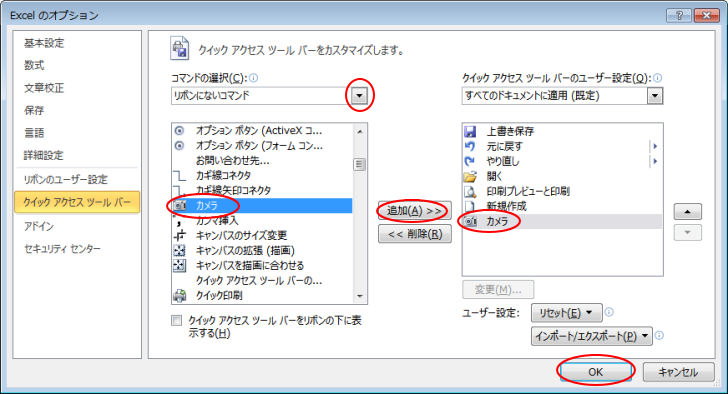The image size is (728, 394).
Task: Click the やり直し redo icon
Action: click(470, 161)
